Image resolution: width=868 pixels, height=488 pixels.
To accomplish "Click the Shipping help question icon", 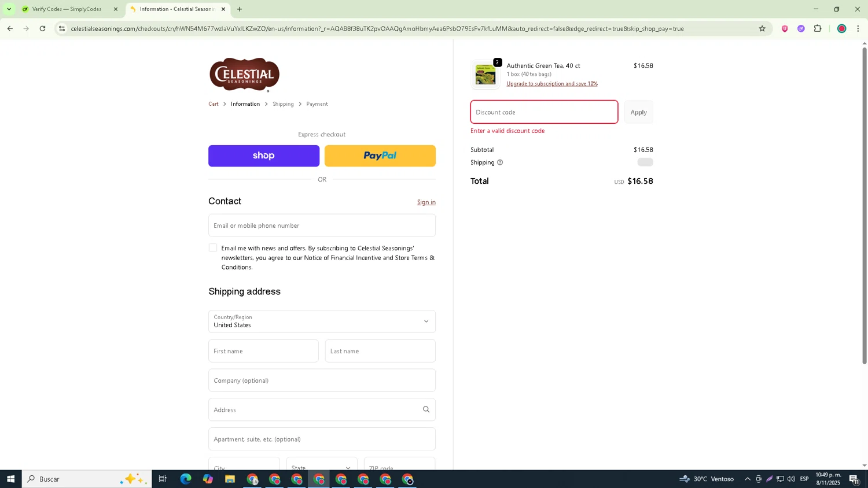I will (500, 162).
